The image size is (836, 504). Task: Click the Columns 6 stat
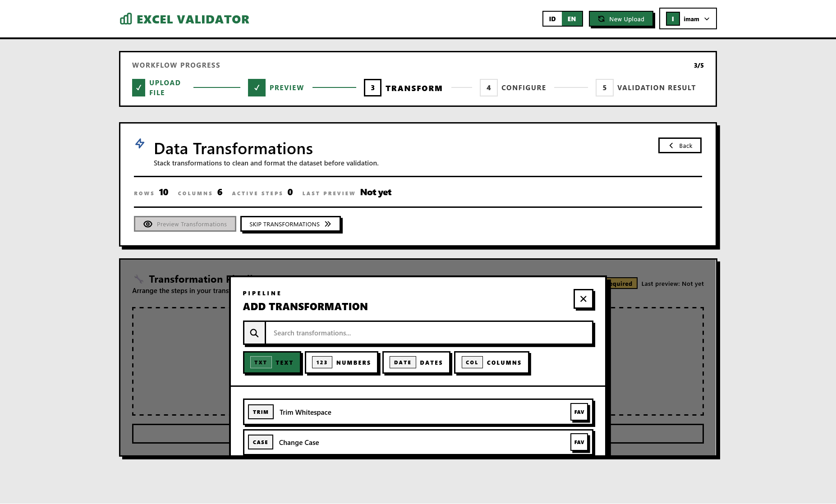point(200,192)
